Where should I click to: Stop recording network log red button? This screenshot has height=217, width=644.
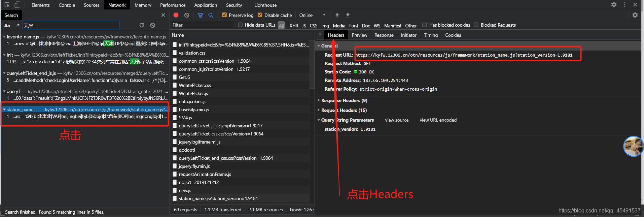point(176,15)
